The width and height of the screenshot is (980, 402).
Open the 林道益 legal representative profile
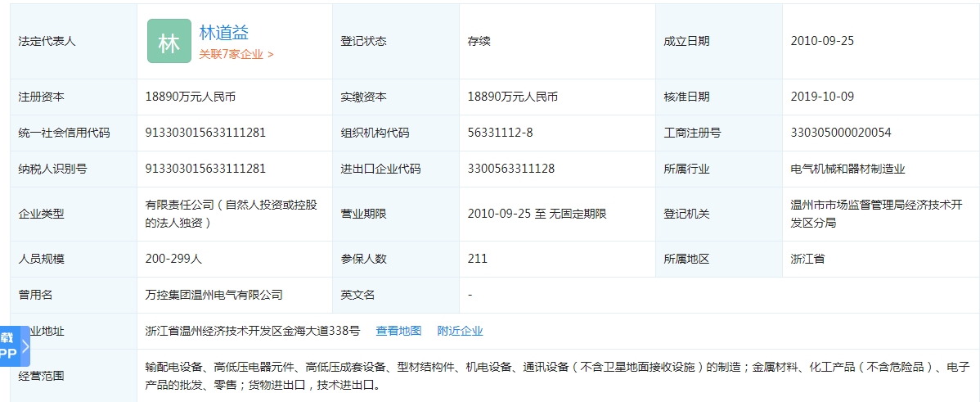click(x=223, y=32)
